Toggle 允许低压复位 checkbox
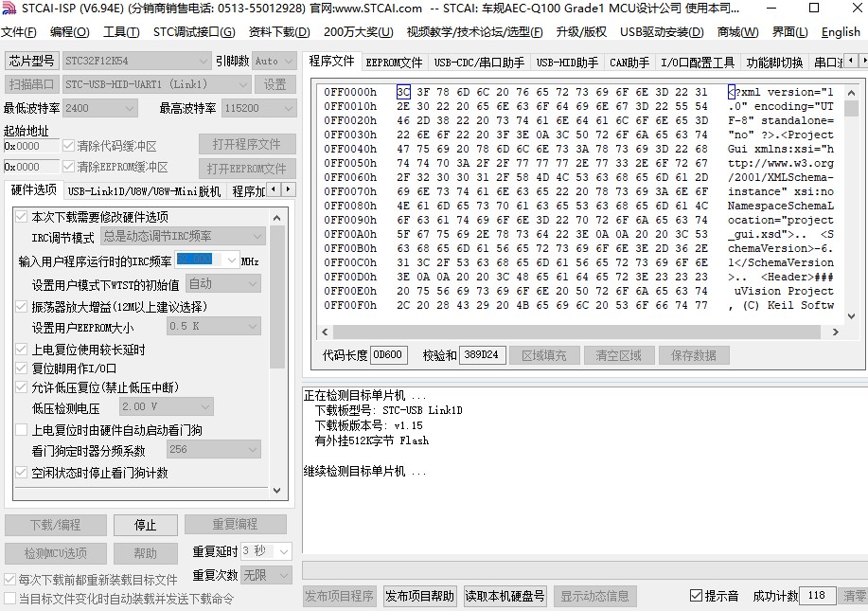This screenshot has height=611, width=868. 21,387
